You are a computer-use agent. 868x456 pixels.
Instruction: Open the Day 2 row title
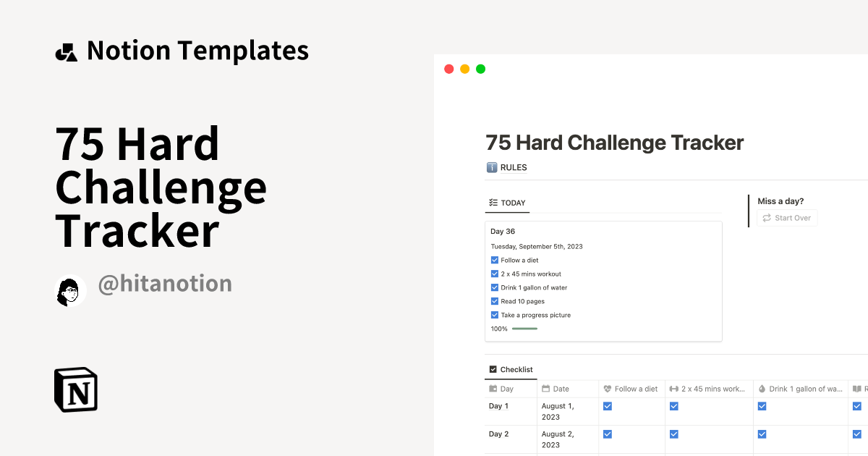click(499, 434)
